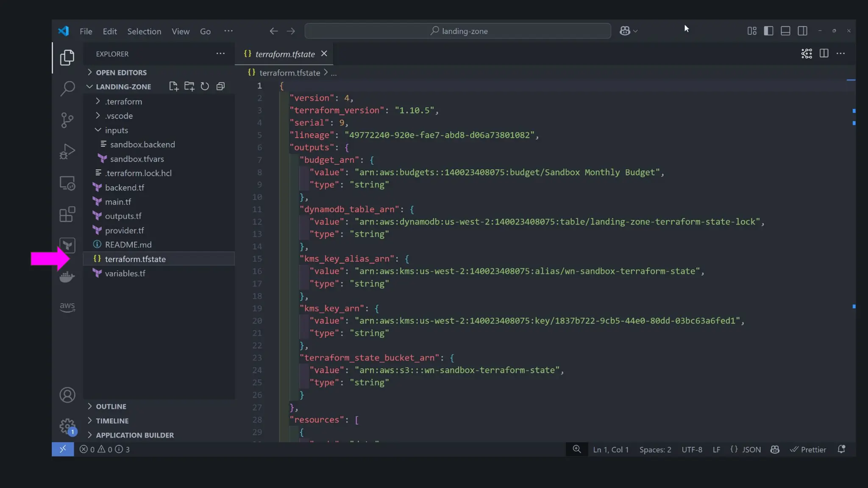
Task: Expand the OUTLINE section
Action: coord(111,406)
